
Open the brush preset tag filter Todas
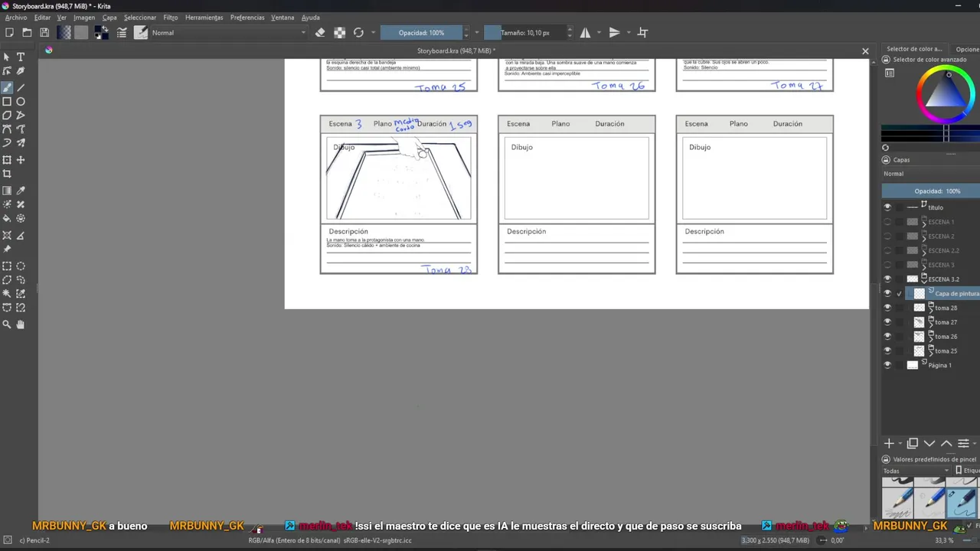click(916, 471)
